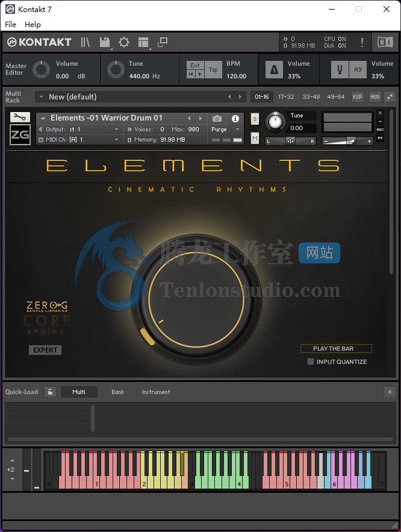
Task: Toggle the metronome icon
Action: click(274, 69)
